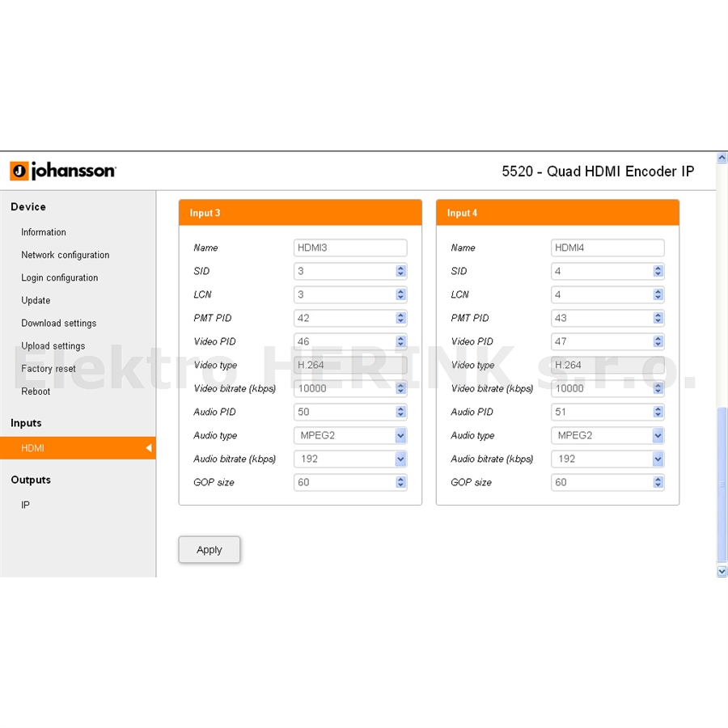Open the Factory reset link
Viewport: 728px width, 728px height.
[x=49, y=369]
